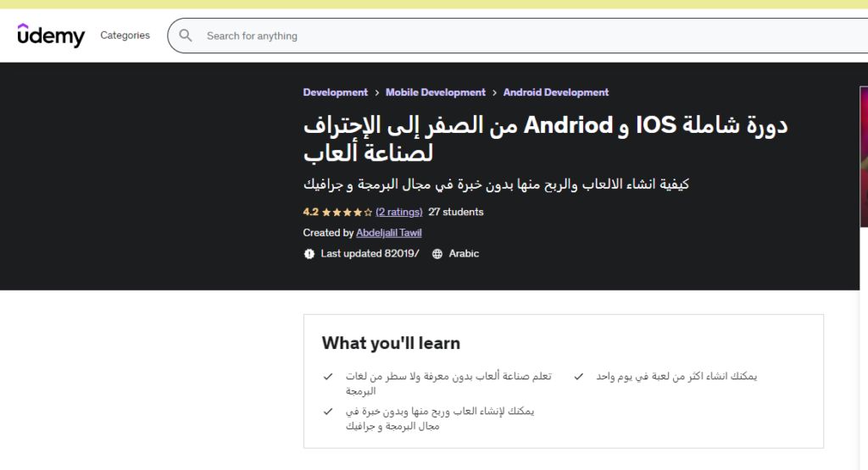Click the first checkmark in What you'll learn
This screenshot has width=868, height=470.
point(328,376)
